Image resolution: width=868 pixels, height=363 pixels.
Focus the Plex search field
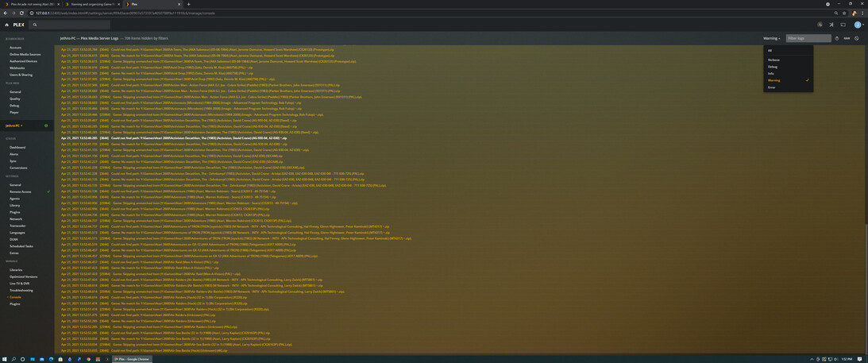(70, 25)
